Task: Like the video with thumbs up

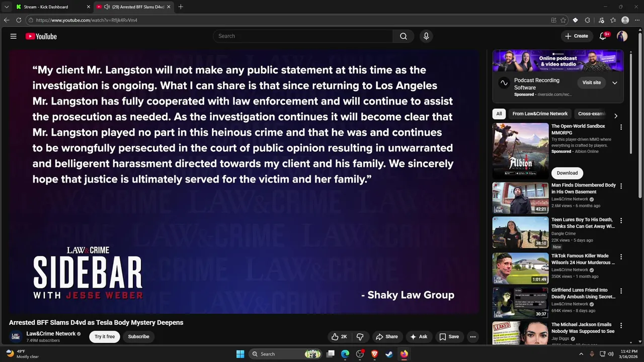Action: tap(339, 337)
